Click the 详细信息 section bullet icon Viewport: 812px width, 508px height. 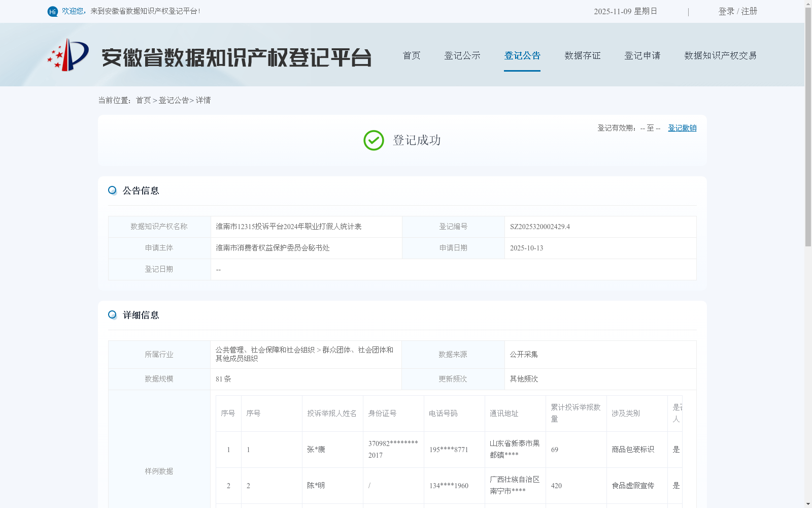[x=112, y=315]
